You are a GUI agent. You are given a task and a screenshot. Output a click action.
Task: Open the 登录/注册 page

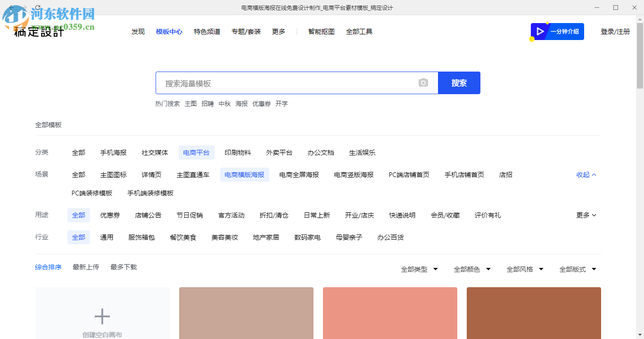coord(616,32)
